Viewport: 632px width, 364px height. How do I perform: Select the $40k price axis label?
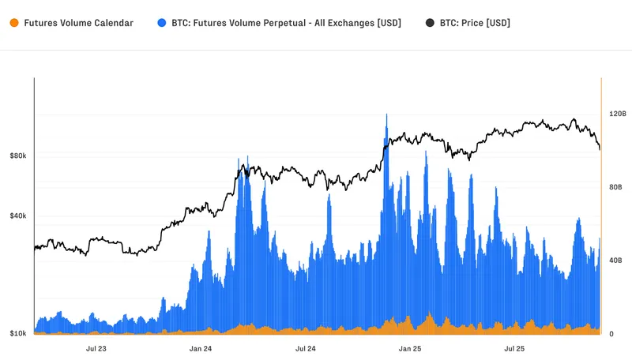tap(17, 216)
